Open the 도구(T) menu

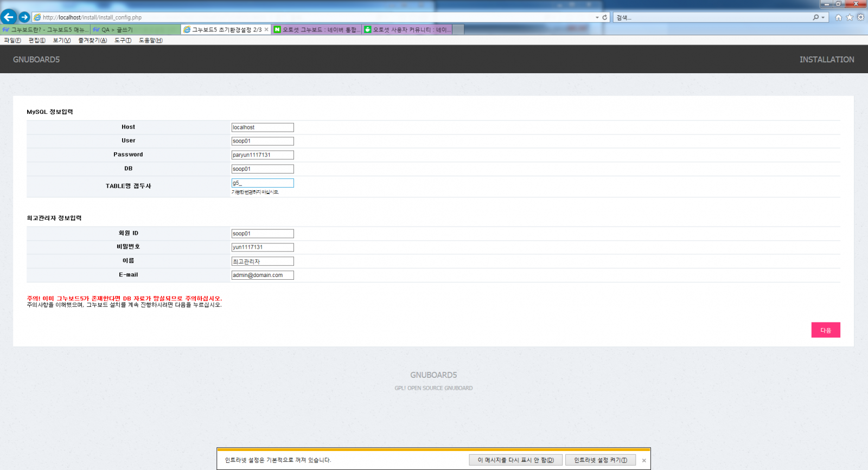tap(123, 40)
